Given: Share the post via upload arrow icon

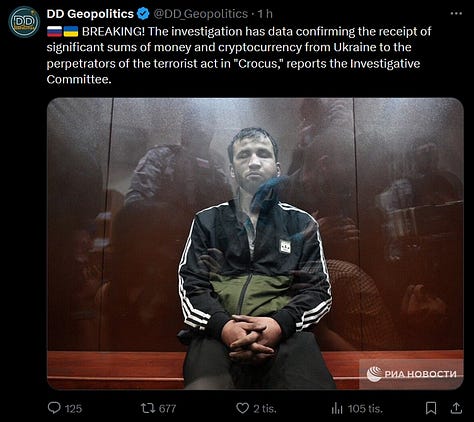Looking at the screenshot, I should (x=456, y=408).
